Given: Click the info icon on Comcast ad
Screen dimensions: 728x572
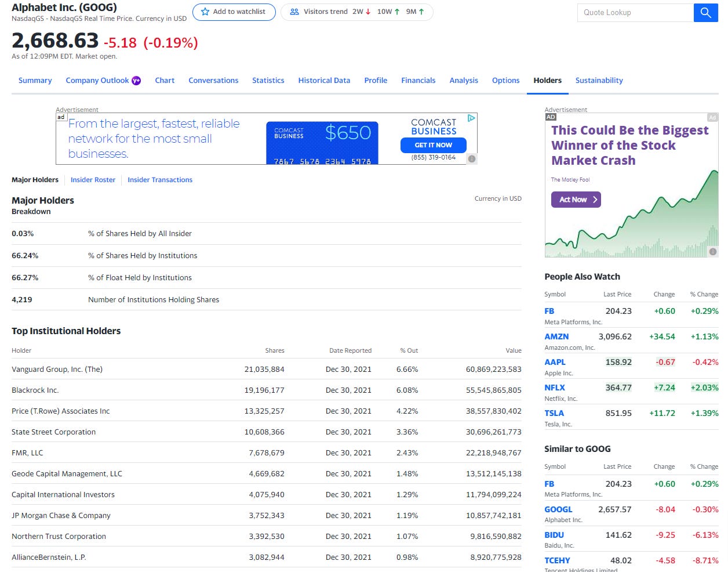Looking at the screenshot, I should click(x=472, y=158).
